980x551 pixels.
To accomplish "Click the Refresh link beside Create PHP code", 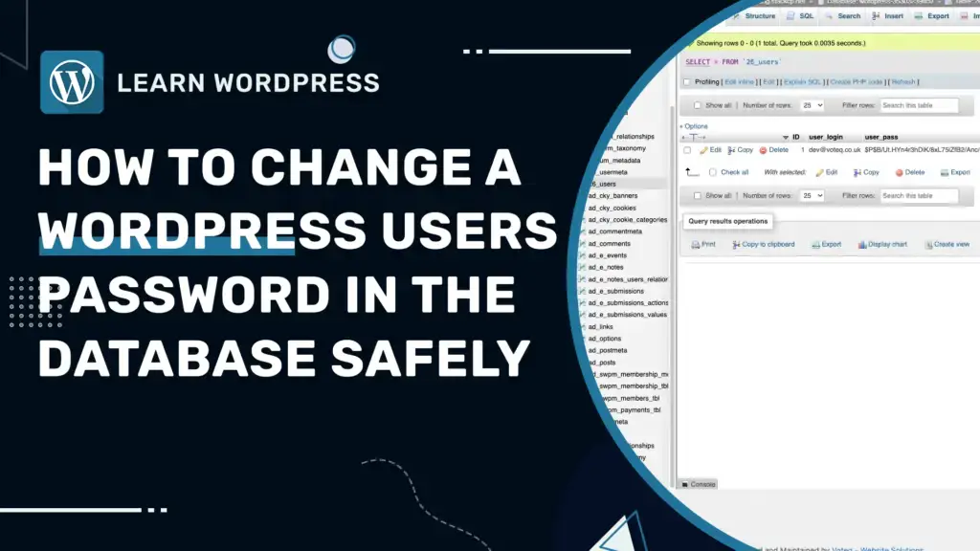I will pyautogui.click(x=903, y=82).
